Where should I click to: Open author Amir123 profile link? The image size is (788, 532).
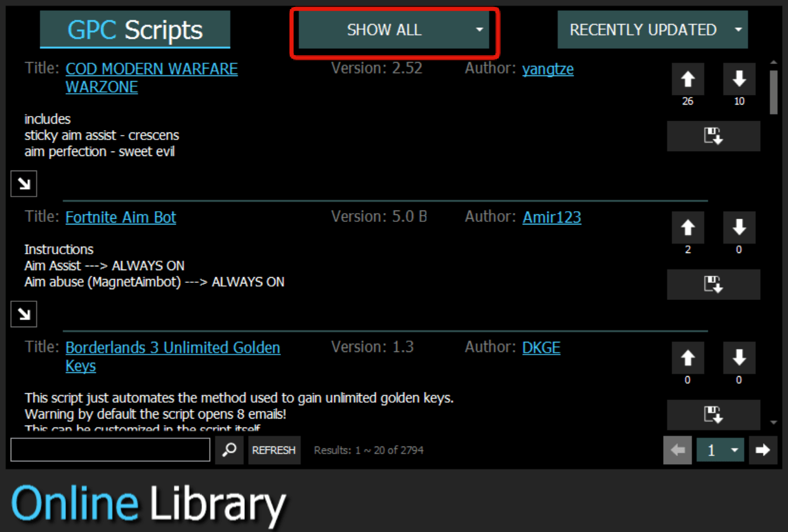(x=552, y=217)
